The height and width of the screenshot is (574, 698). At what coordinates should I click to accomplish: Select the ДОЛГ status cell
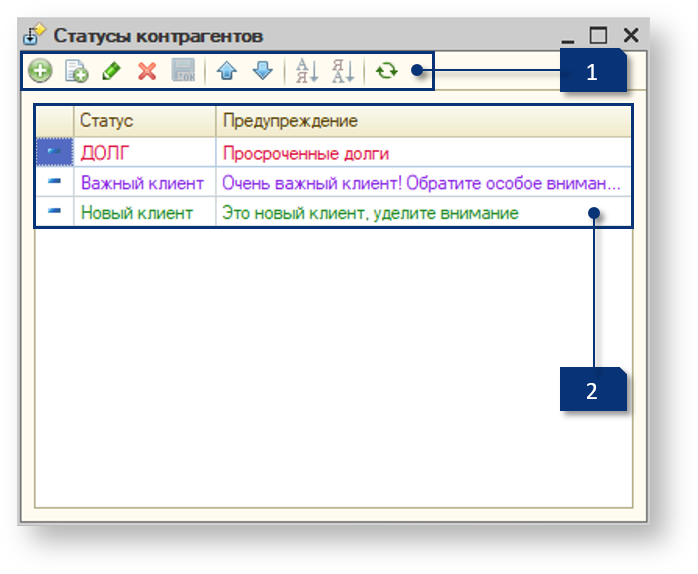(145, 153)
